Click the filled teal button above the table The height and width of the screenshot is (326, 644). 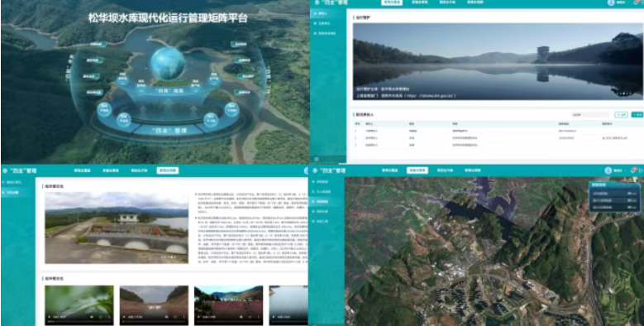[637, 115]
